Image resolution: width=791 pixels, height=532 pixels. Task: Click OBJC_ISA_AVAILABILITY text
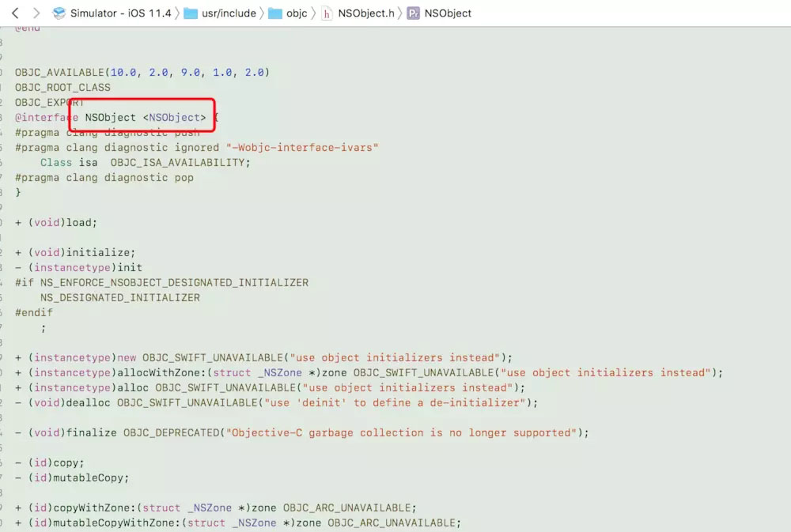[x=178, y=162]
